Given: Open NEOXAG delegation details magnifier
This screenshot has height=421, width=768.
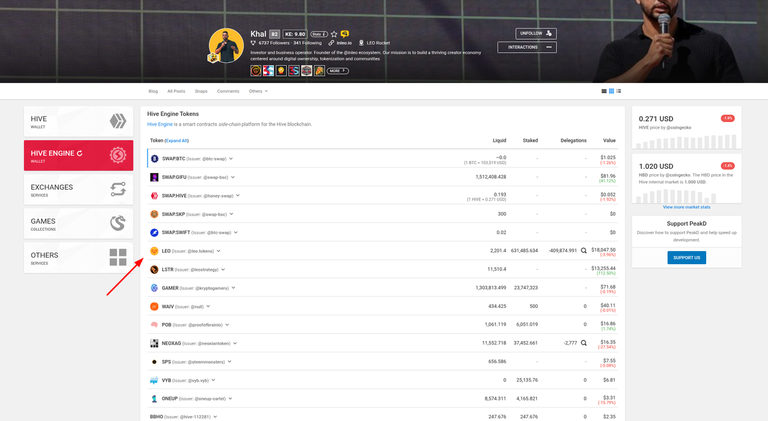Looking at the screenshot, I should [584, 343].
